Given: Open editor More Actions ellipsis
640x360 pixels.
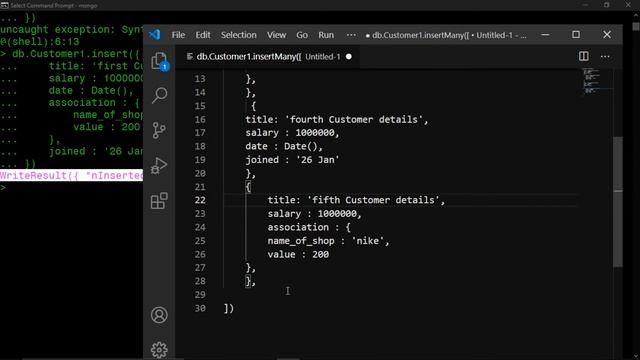Looking at the screenshot, I should 605,56.
